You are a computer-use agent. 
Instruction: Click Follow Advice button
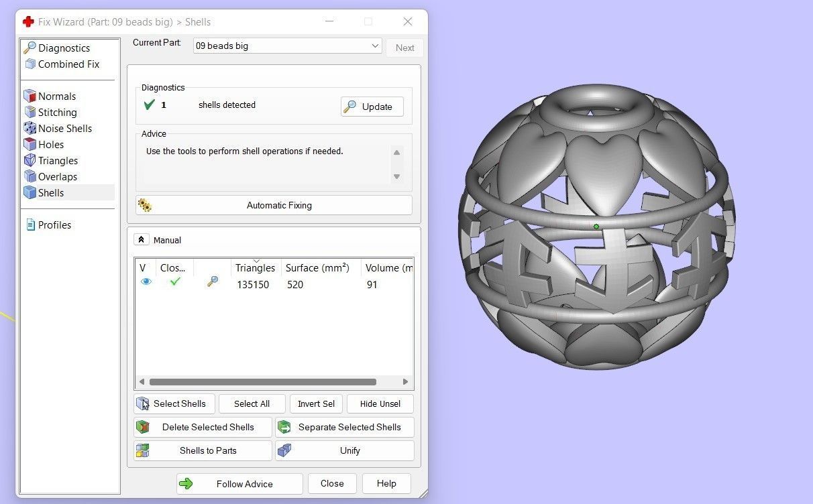pos(239,484)
